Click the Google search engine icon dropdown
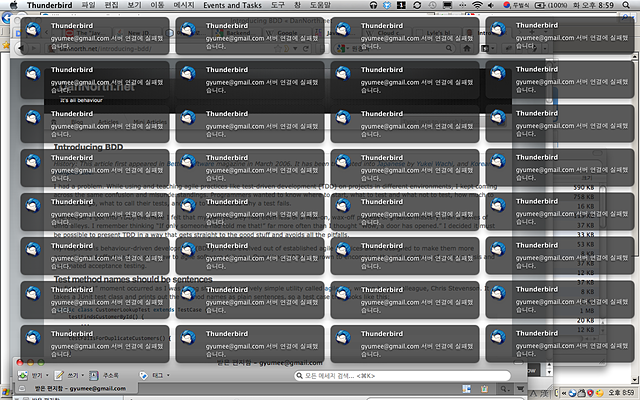This screenshot has height=400, width=640. pos(341,49)
